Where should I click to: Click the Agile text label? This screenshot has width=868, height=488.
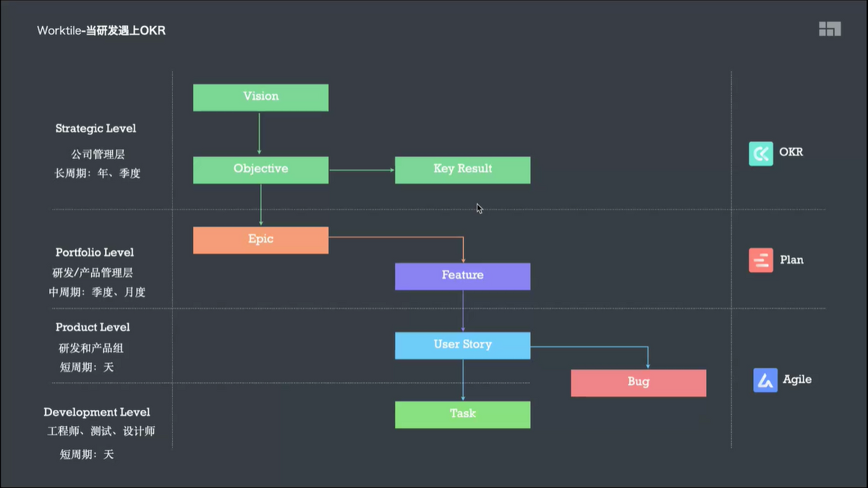pyautogui.click(x=797, y=380)
